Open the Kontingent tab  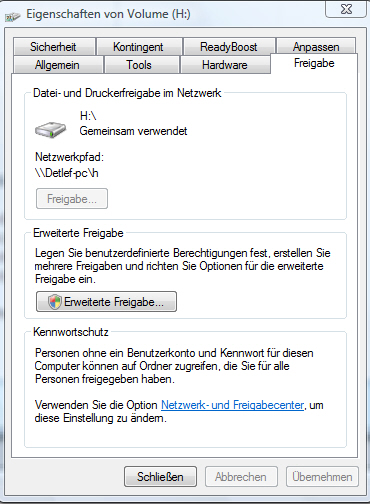(139, 46)
